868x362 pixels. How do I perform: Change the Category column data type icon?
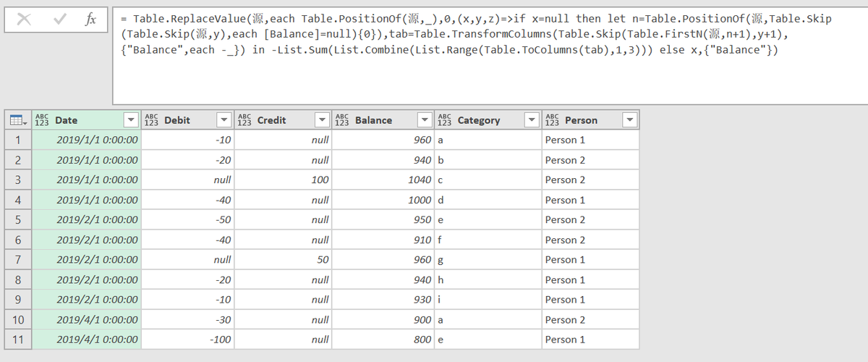pyautogui.click(x=445, y=120)
